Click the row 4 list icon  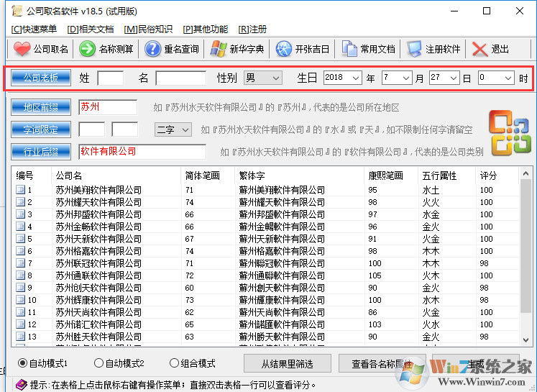(20, 227)
